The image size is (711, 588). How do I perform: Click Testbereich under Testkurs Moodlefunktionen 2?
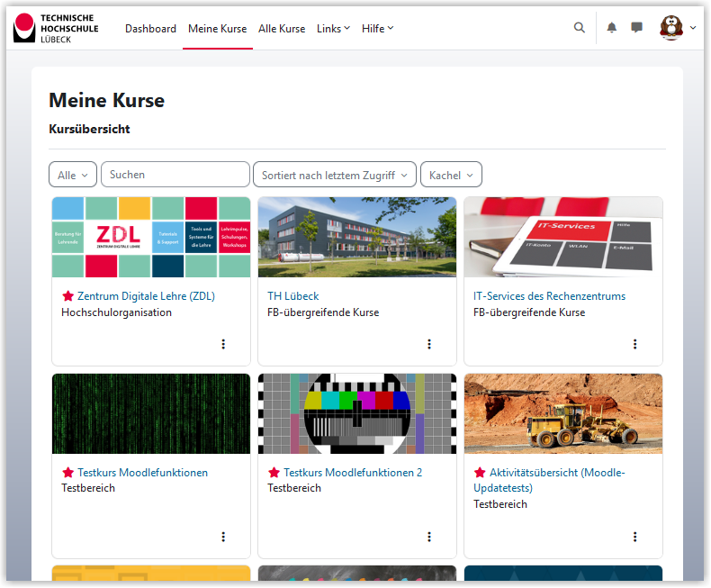293,488
